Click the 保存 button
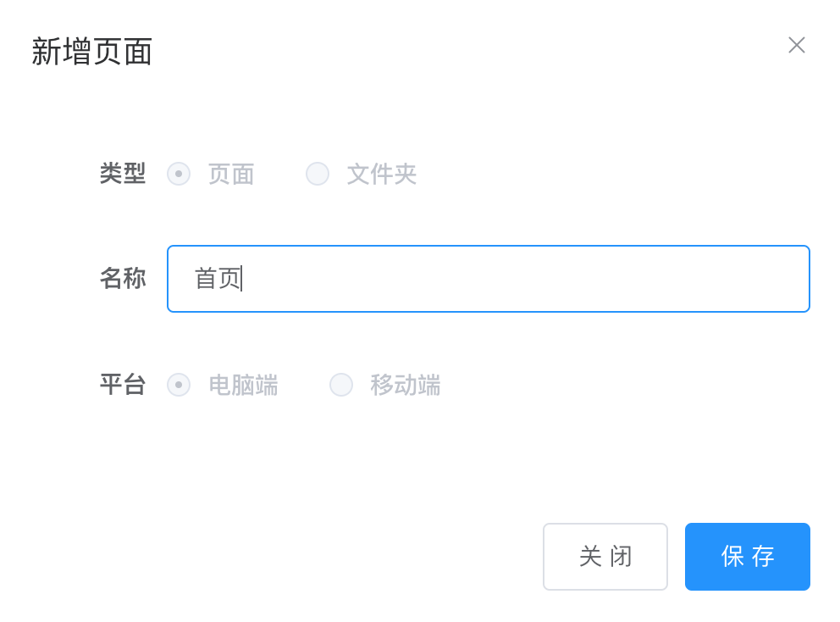The image size is (840, 622). [x=748, y=557]
